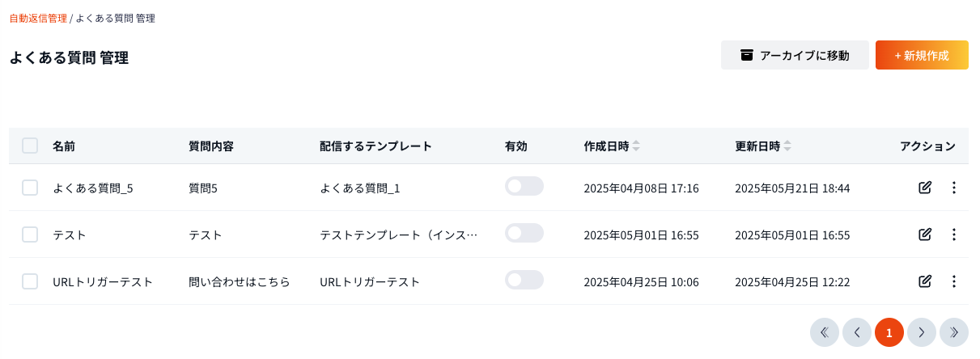The image size is (980, 359).
Task: Click edit icon for URLトリガーテスト row
Action: [925, 281]
